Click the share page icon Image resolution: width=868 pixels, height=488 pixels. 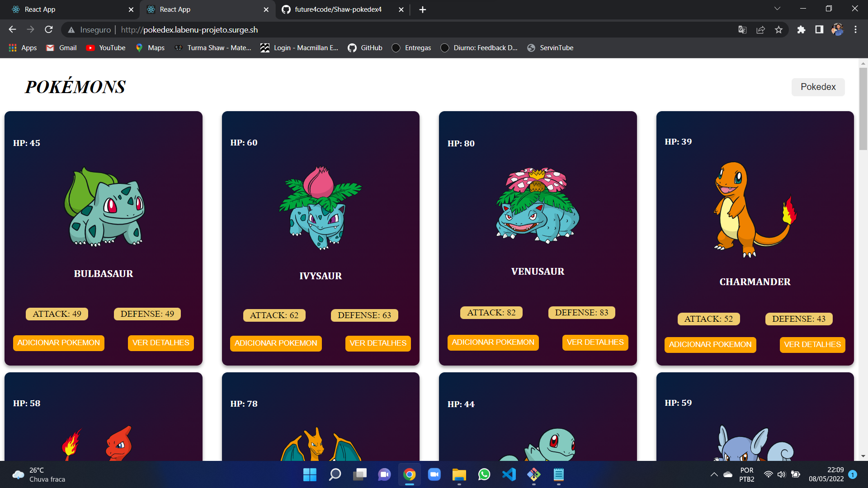[761, 29]
